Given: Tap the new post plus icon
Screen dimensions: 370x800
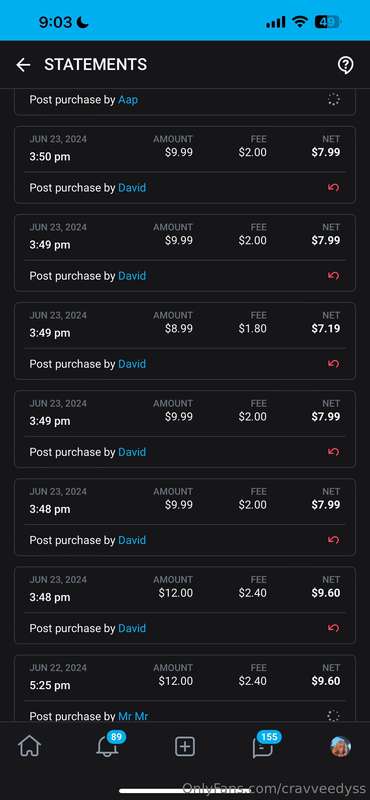Looking at the screenshot, I should (x=185, y=747).
